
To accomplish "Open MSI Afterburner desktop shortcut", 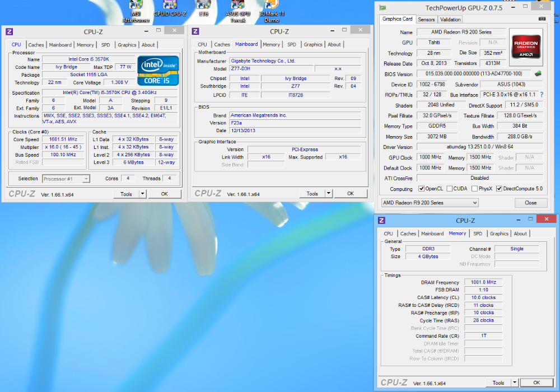I will pyautogui.click(x=136, y=12).
